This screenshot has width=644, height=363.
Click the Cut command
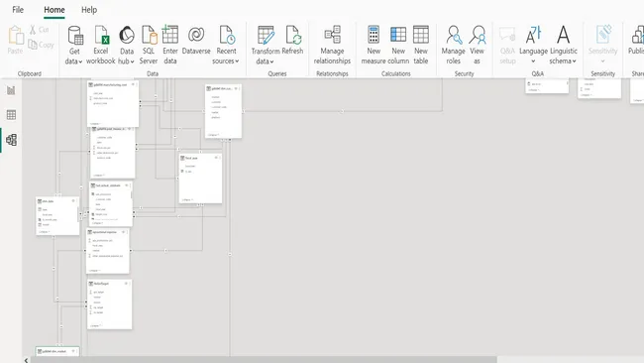39,30
